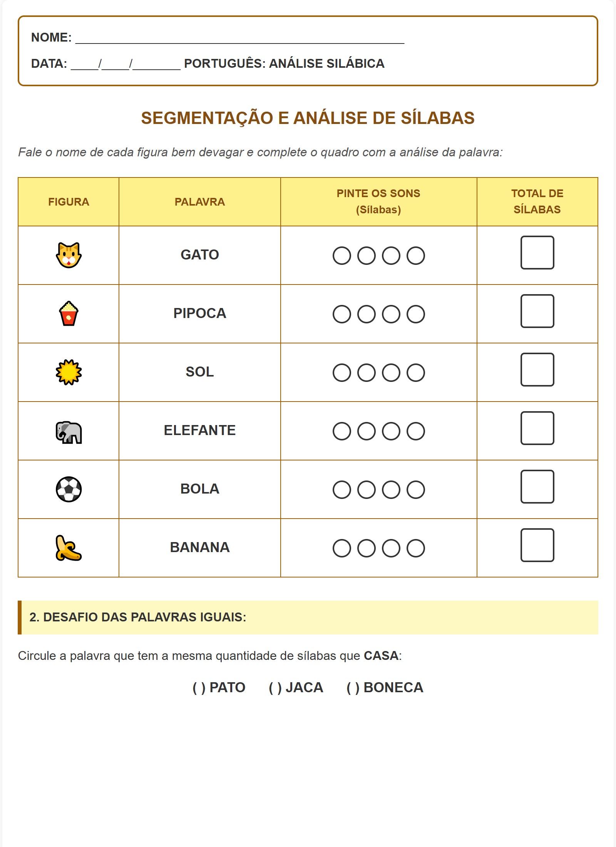Mark the parentheses before BONECA
The image size is (616, 847).
[353, 688]
